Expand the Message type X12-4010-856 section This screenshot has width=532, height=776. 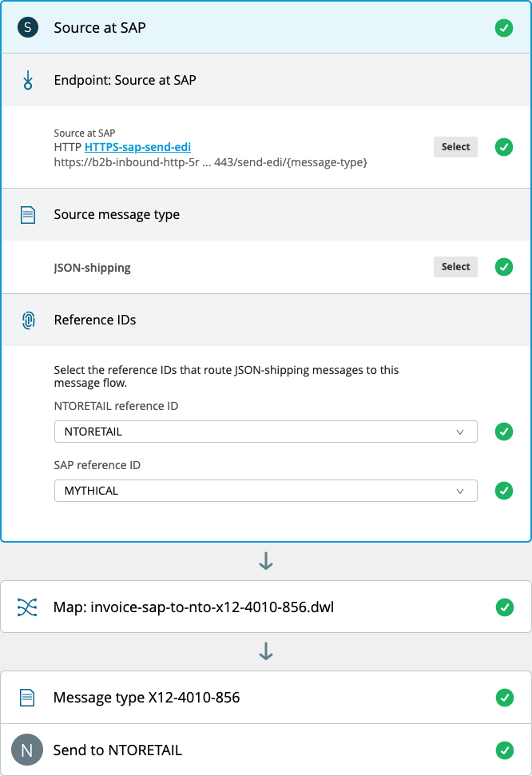[x=146, y=698]
